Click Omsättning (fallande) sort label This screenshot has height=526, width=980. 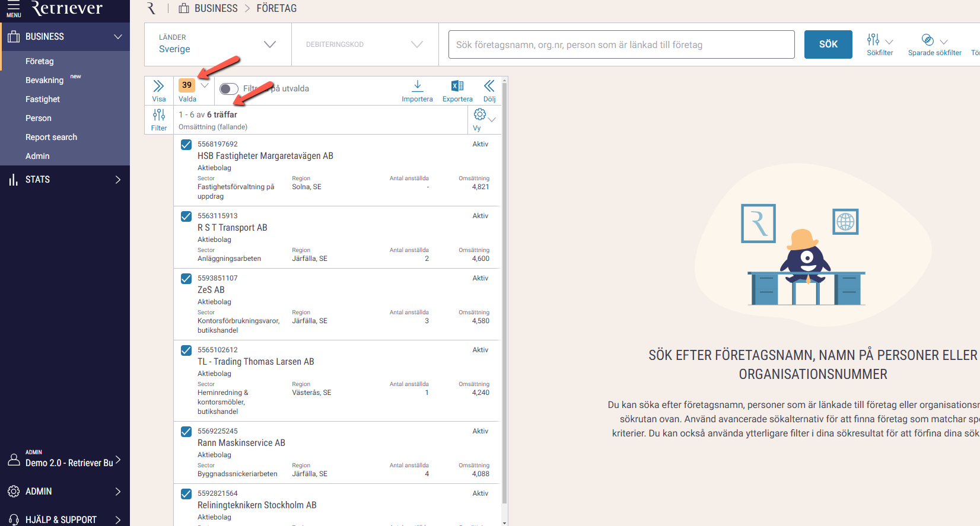pos(213,127)
